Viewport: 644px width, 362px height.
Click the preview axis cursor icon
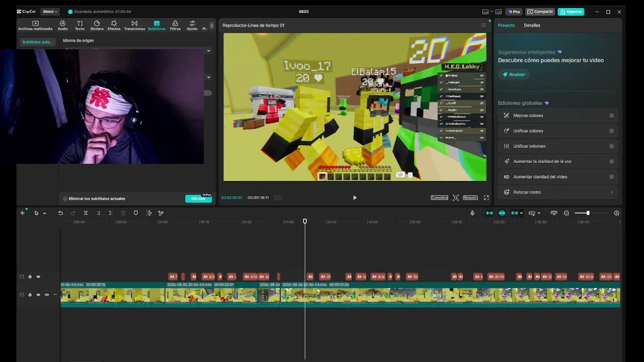click(532, 213)
